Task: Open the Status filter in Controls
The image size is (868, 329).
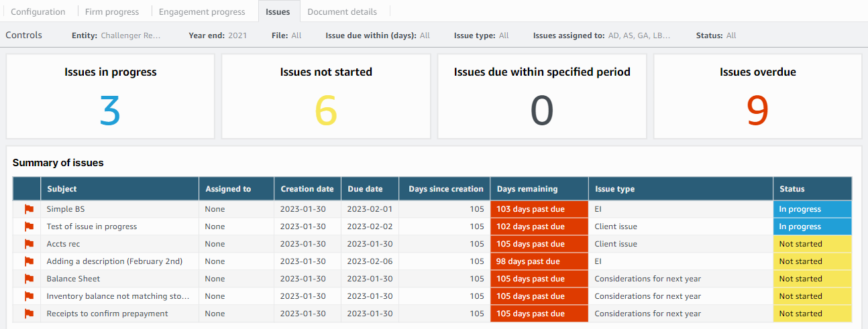Action: coord(716,36)
